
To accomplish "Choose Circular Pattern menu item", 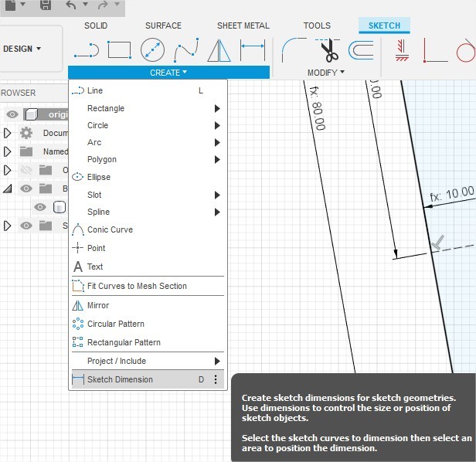I will coord(148,324).
